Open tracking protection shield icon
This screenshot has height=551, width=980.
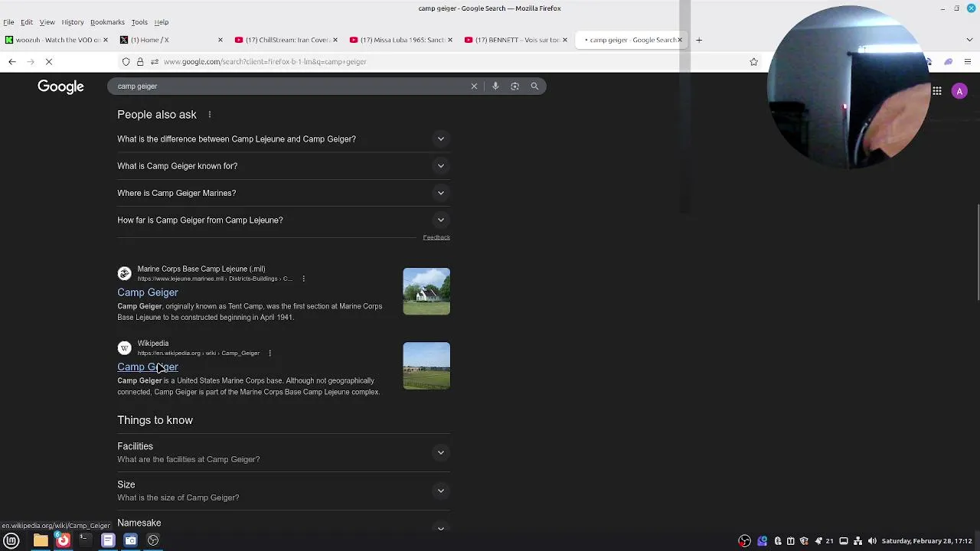pos(125,61)
